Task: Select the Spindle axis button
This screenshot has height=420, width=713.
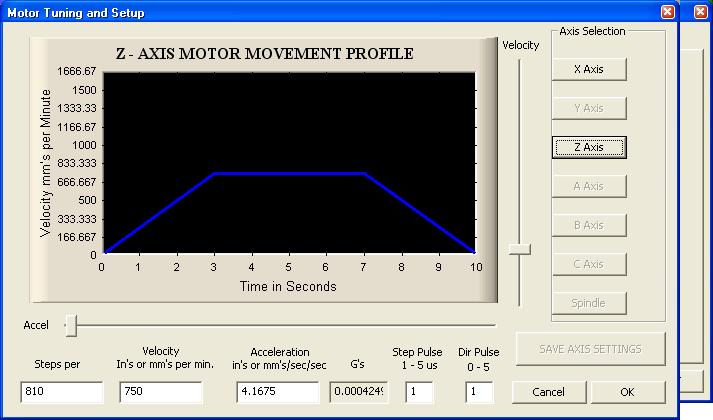Action: (x=588, y=303)
